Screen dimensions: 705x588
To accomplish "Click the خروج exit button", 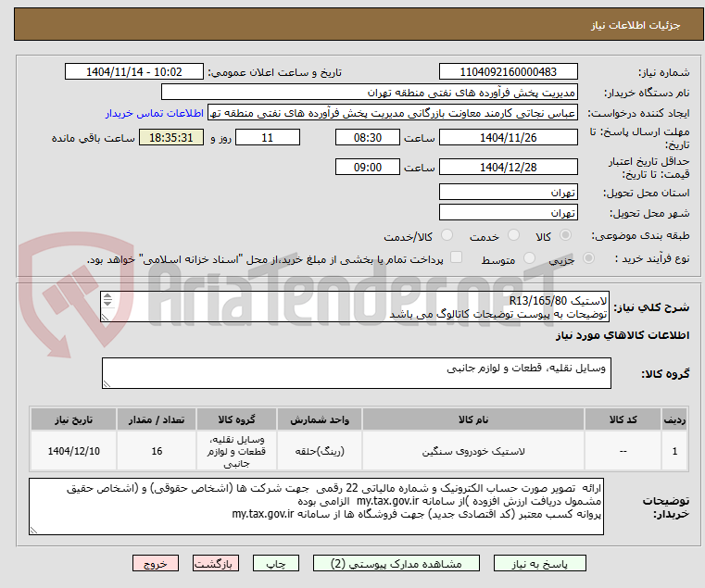I will click(x=155, y=563).
